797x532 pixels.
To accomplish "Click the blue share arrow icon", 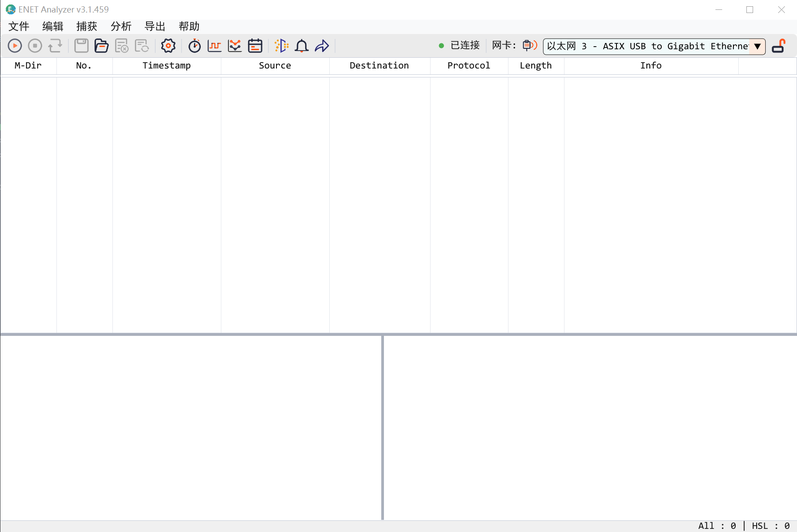I will (x=322, y=46).
